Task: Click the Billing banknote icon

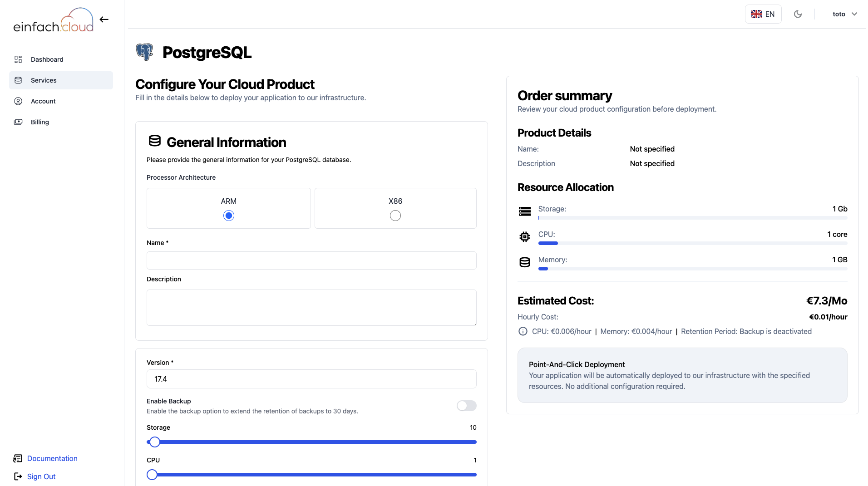Action: click(x=18, y=122)
